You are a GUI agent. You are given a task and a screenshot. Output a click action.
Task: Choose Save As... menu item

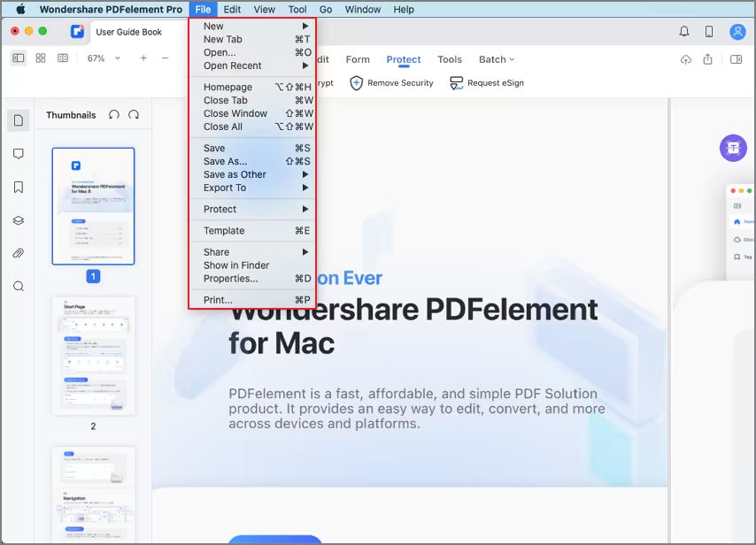pyautogui.click(x=253, y=161)
